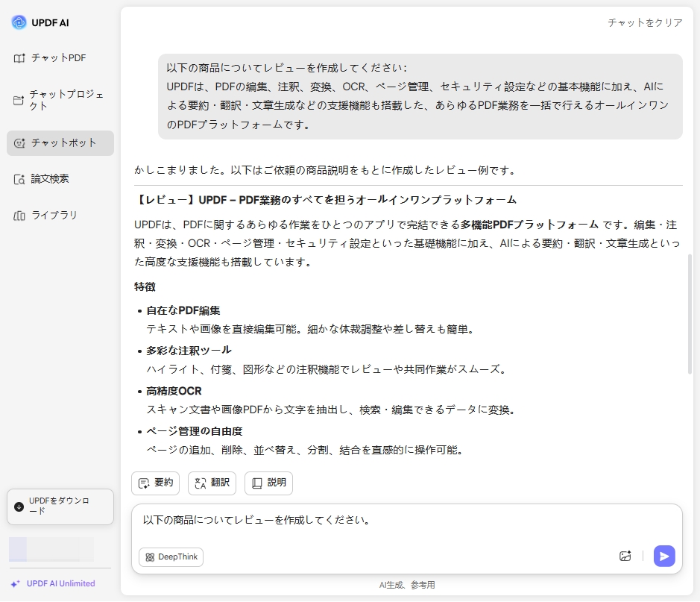Click the UPDF AI Unlimited link
The height and width of the screenshot is (602, 700).
pyautogui.click(x=60, y=583)
